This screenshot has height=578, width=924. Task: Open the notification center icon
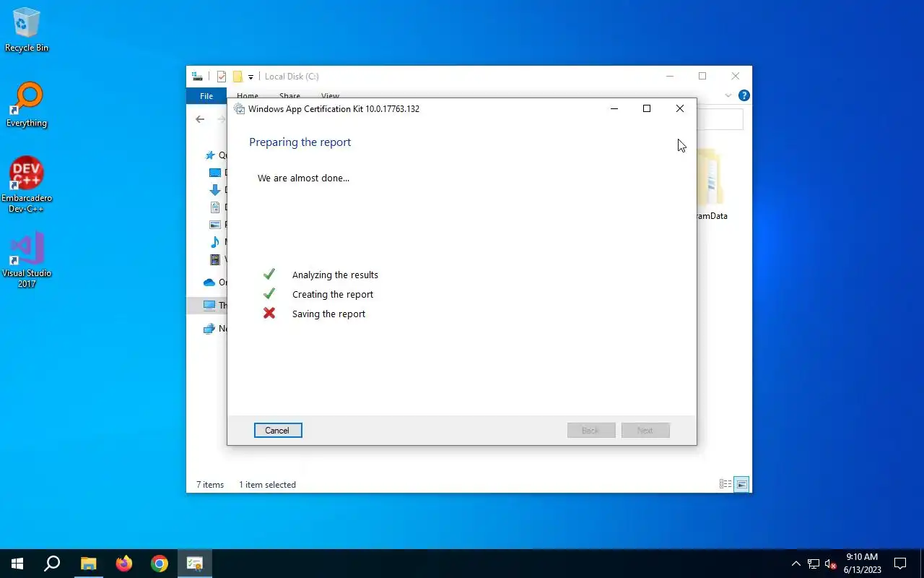coord(900,564)
